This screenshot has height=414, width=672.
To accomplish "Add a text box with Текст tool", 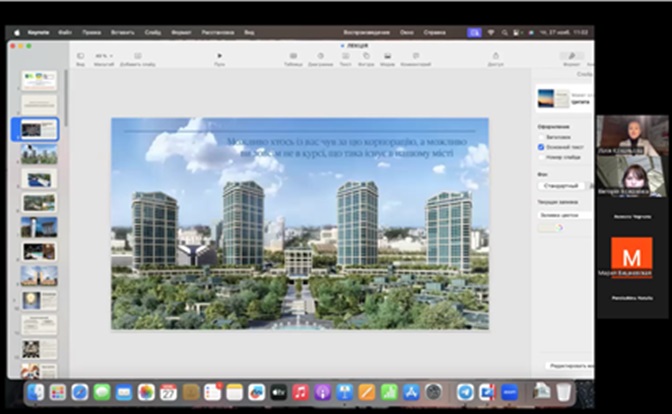I will pyautogui.click(x=345, y=56).
